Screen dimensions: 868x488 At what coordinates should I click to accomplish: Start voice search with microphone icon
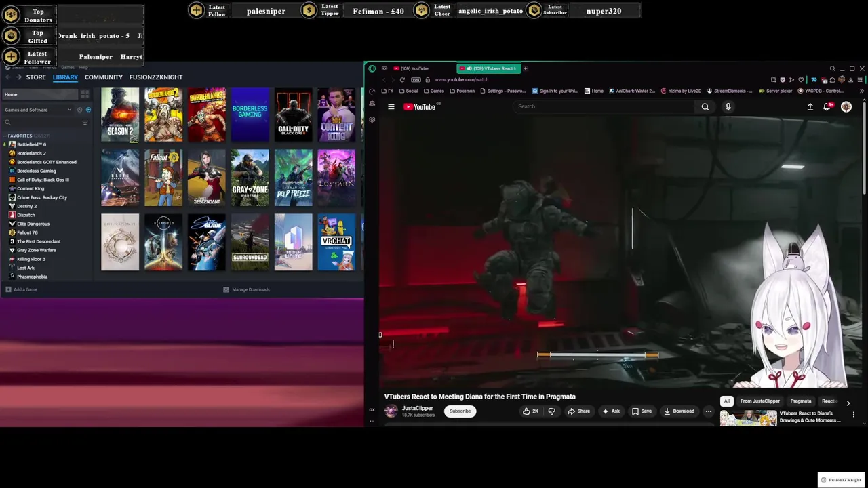[728, 106]
